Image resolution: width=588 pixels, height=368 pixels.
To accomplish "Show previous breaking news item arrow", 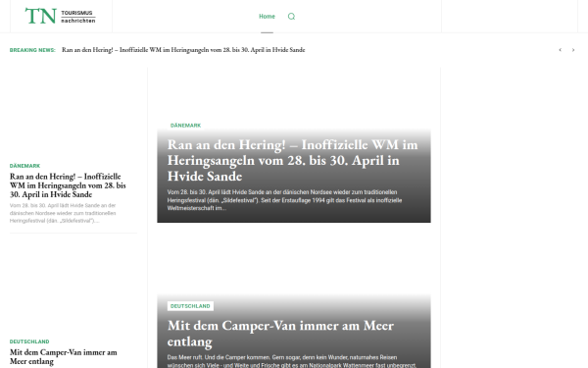I will (561, 50).
